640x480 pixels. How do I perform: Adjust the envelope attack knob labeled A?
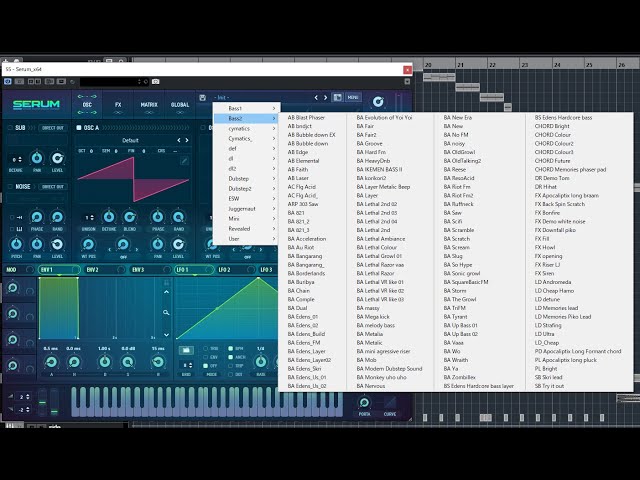click(51, 362)
